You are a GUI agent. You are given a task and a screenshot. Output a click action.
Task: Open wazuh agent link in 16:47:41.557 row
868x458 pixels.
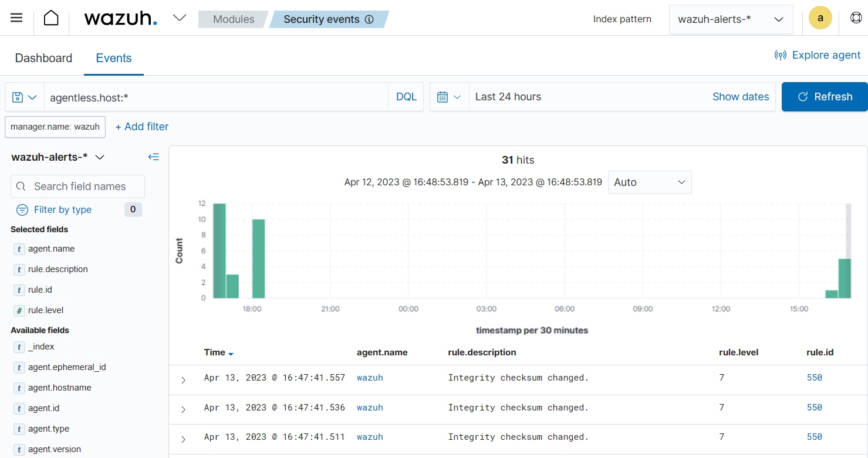(x=370, y=378)
